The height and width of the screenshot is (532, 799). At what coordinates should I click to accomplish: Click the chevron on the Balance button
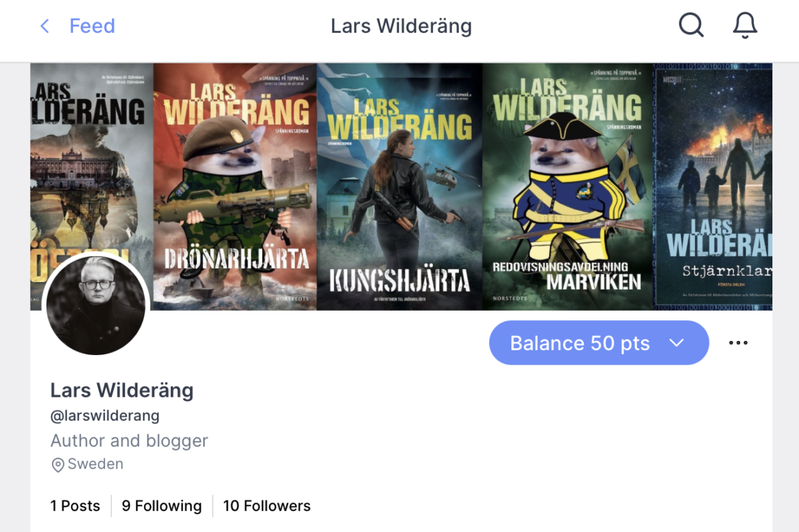click(676, 343)
